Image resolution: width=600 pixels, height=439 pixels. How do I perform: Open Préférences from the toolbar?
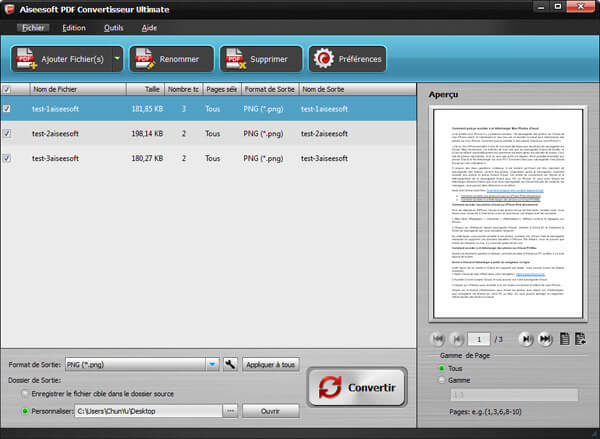click(347, 59)
